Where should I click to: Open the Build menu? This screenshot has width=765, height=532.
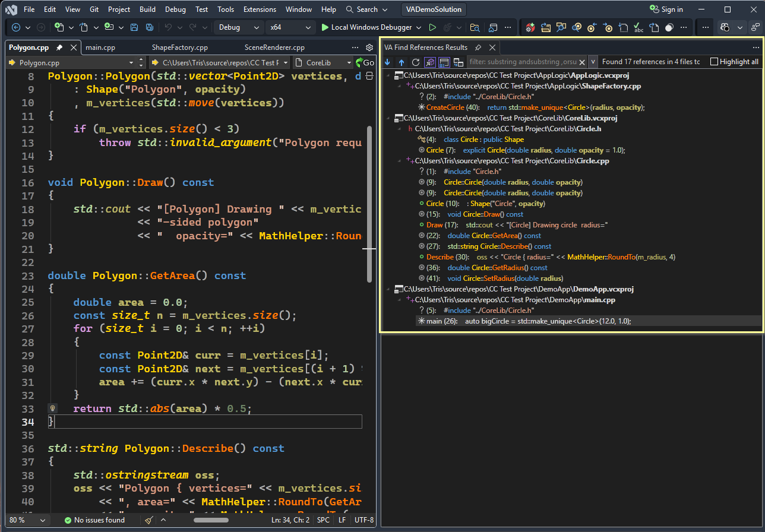(x=147, y=9)
